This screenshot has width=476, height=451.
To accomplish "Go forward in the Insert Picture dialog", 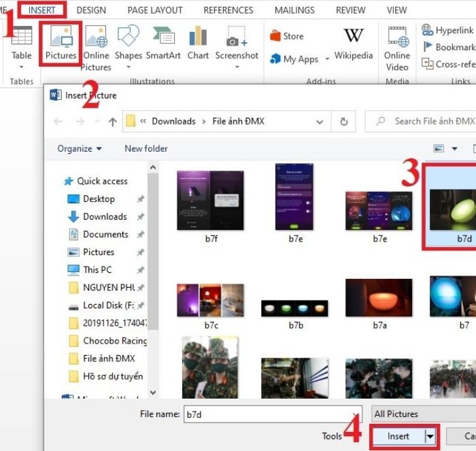I will (80, 122).
